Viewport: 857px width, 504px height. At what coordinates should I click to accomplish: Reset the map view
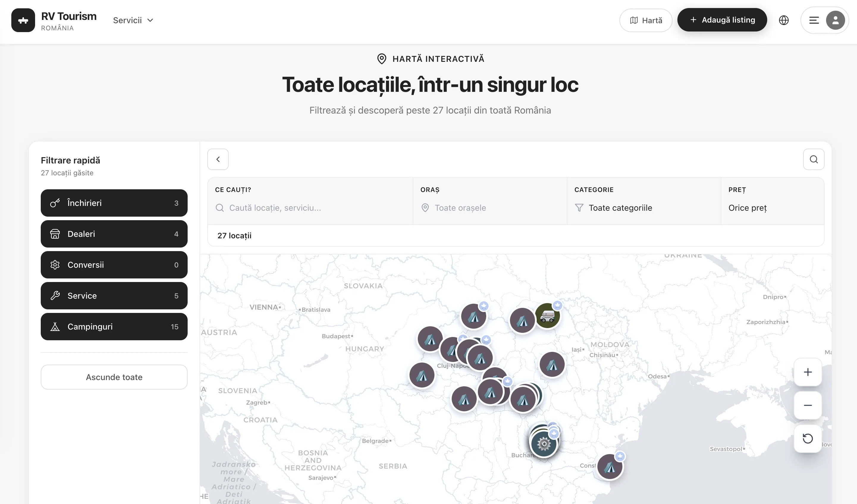pos(808,439)
